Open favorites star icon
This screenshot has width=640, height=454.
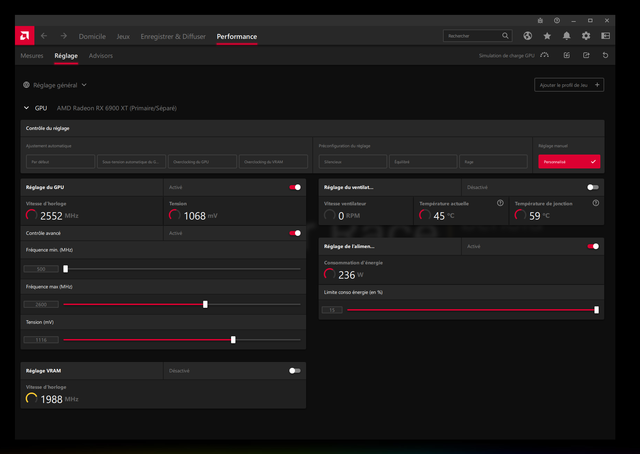point(547,36)
